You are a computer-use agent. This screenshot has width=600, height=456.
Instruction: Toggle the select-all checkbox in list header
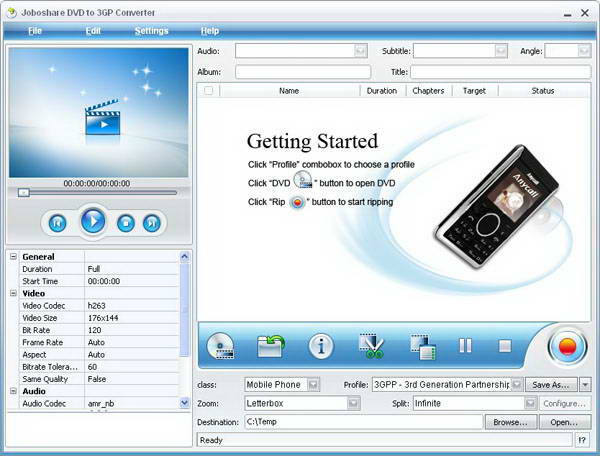point(209,91)
